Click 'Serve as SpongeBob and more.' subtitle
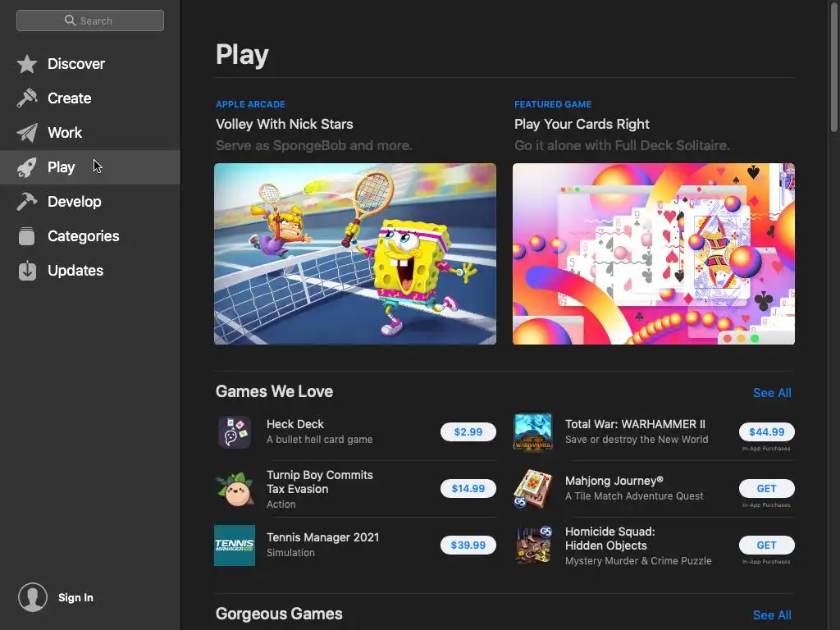Image resolution: width=840 pixels, height=630 pixels. click(x=314, y=146)
